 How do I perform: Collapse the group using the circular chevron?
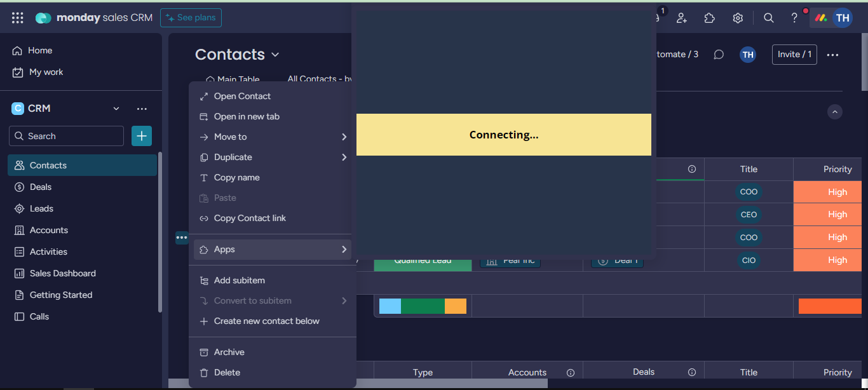[x=835, y=112]
